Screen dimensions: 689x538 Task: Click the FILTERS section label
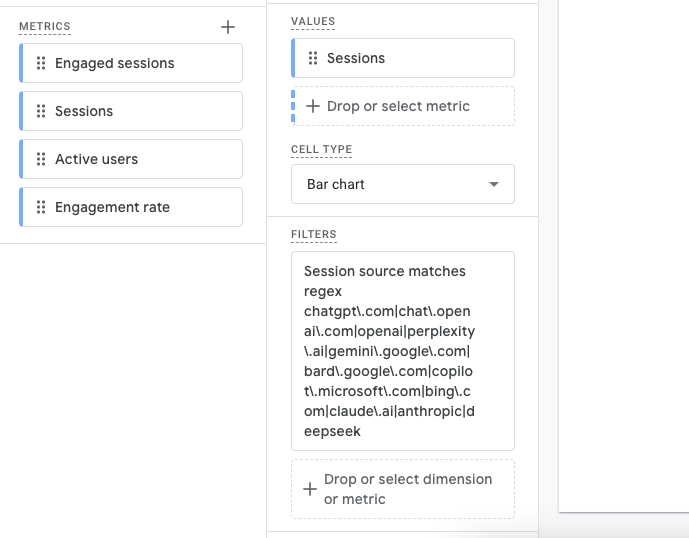coord(313,234)
